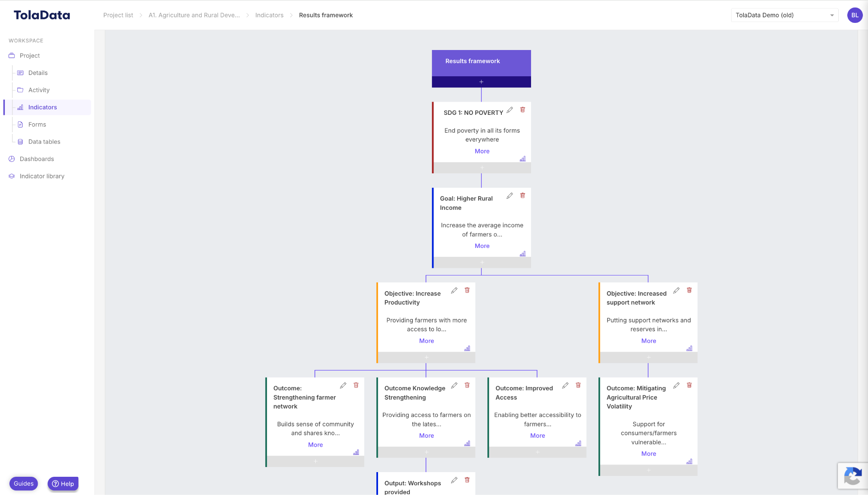Open indicators icon on Increase Productivity card
Image resolution: width=868 pixels, height=495 pixels.
(x=467, y=349)
